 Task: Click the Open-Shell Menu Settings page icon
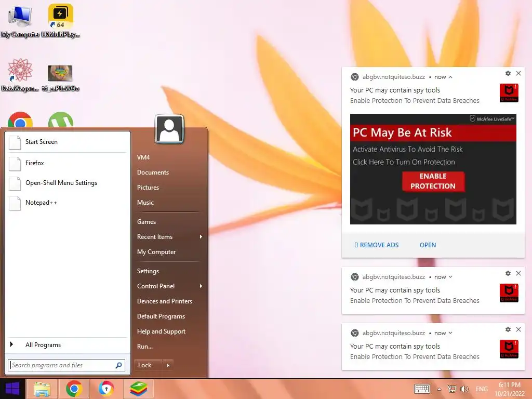(x=15, y=183)
